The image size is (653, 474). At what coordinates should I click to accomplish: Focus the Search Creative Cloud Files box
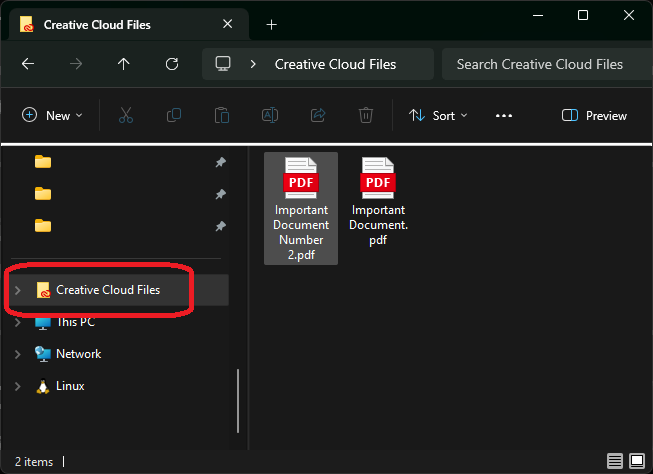(547, 64)
